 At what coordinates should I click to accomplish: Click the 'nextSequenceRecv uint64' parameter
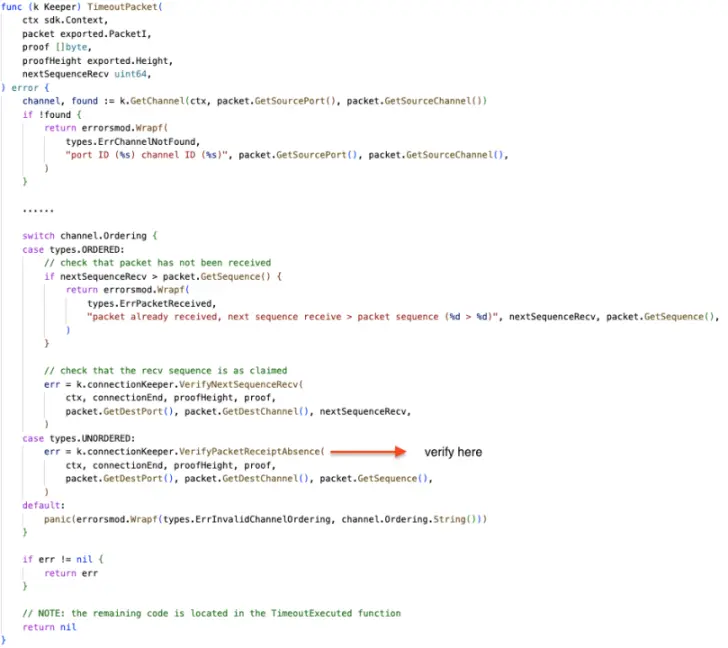click(x=86, y=74)
